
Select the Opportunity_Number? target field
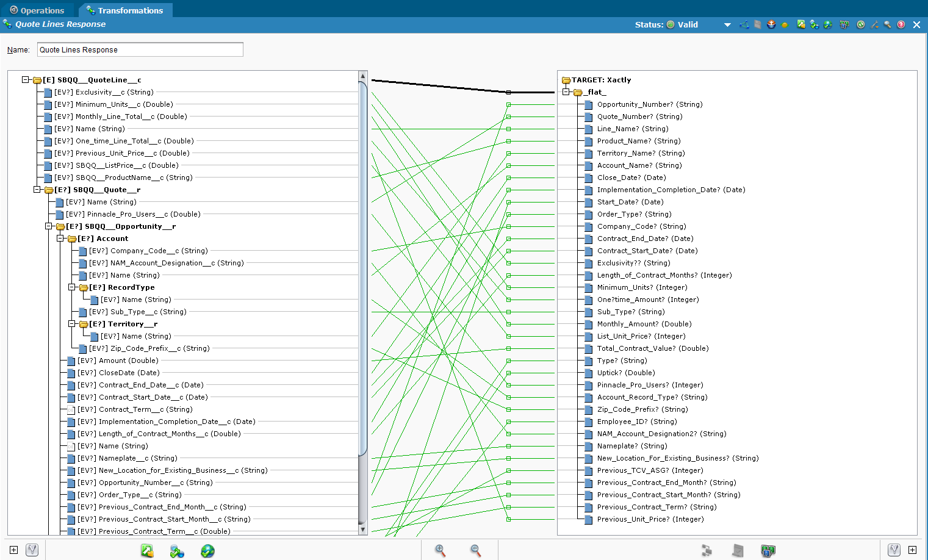click(x=649, y=104)
